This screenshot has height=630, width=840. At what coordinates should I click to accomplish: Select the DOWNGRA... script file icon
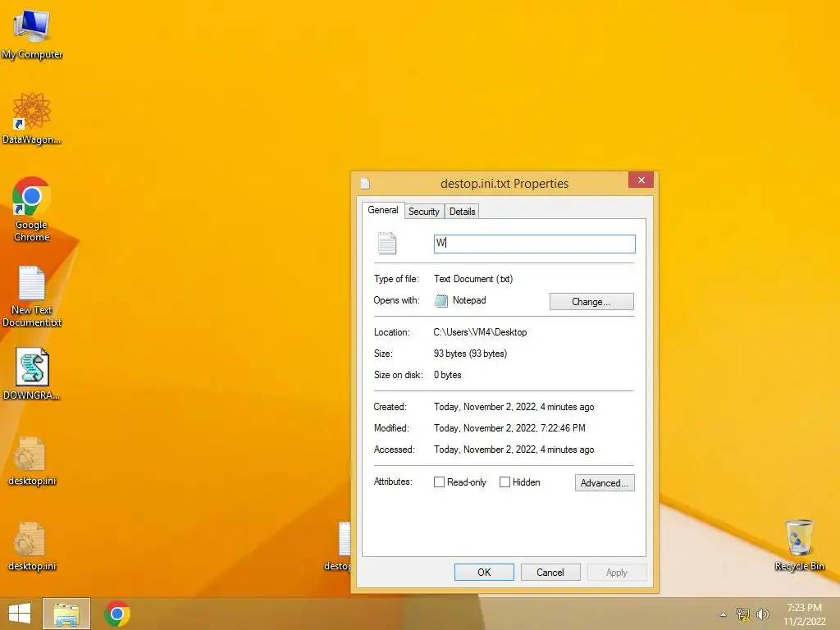click(x=32, y=374)
